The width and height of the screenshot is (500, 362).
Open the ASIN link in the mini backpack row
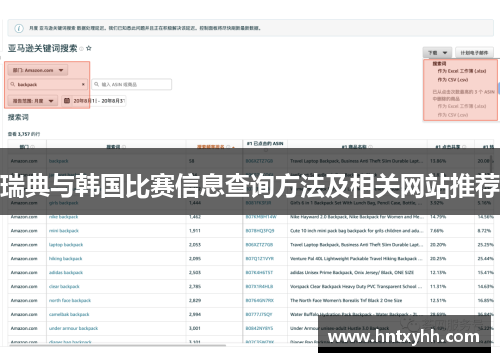(260, 231)
